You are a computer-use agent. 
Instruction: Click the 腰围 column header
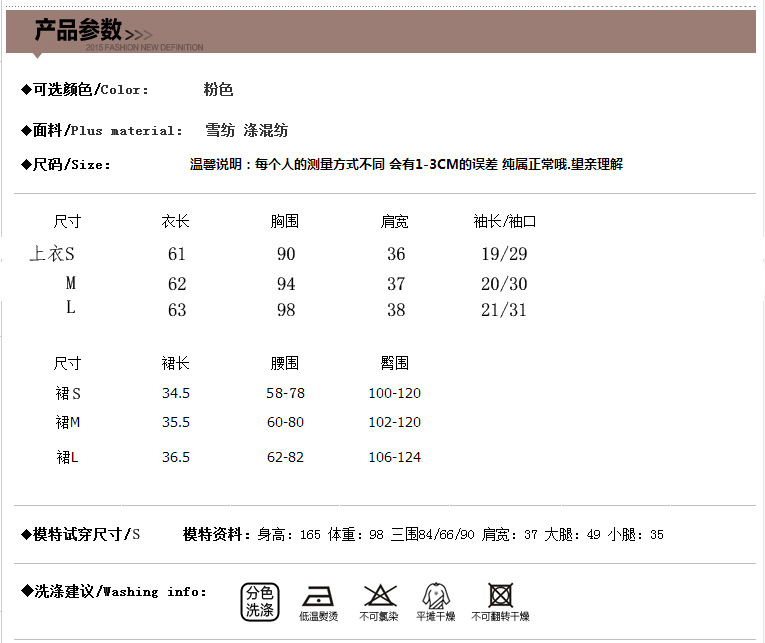tap(285, 363)
